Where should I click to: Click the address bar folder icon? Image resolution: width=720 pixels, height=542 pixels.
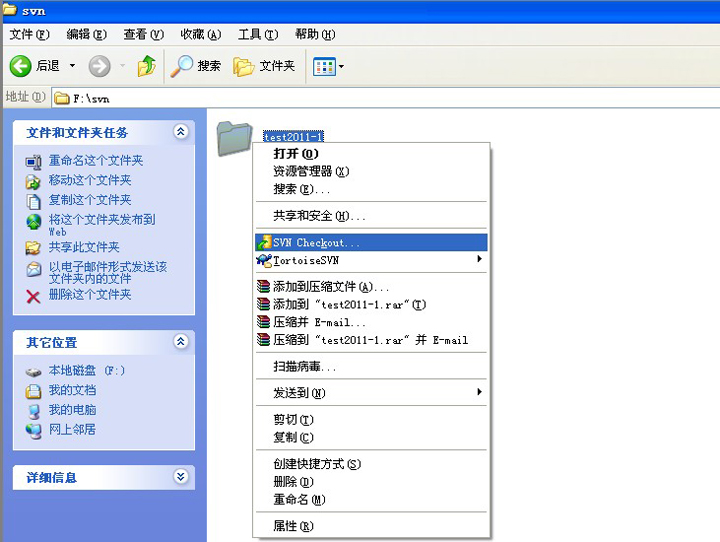click(x=62, y=98)
